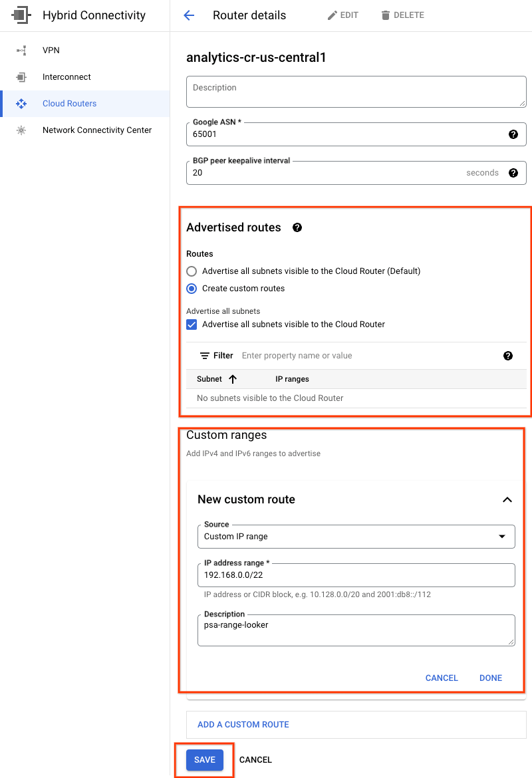
Task: Select Advertise all subnets (Default) radio option
Action: (192, 271)
